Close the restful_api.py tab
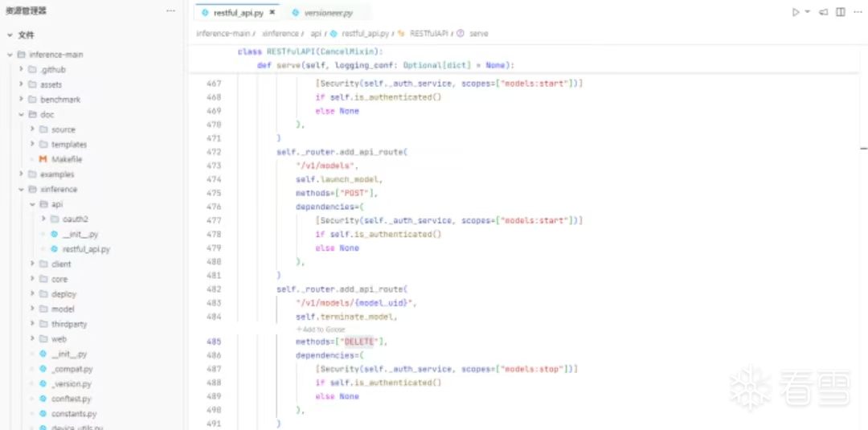 pyautogui.click(x=272, y=13)
